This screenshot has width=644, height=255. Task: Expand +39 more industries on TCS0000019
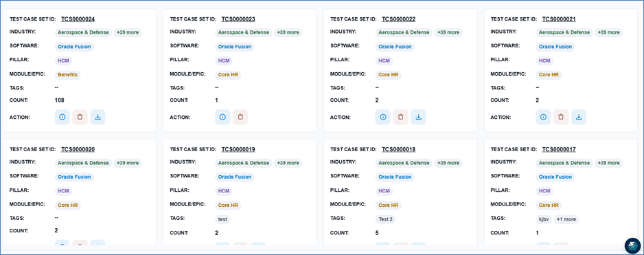[288, 163]
